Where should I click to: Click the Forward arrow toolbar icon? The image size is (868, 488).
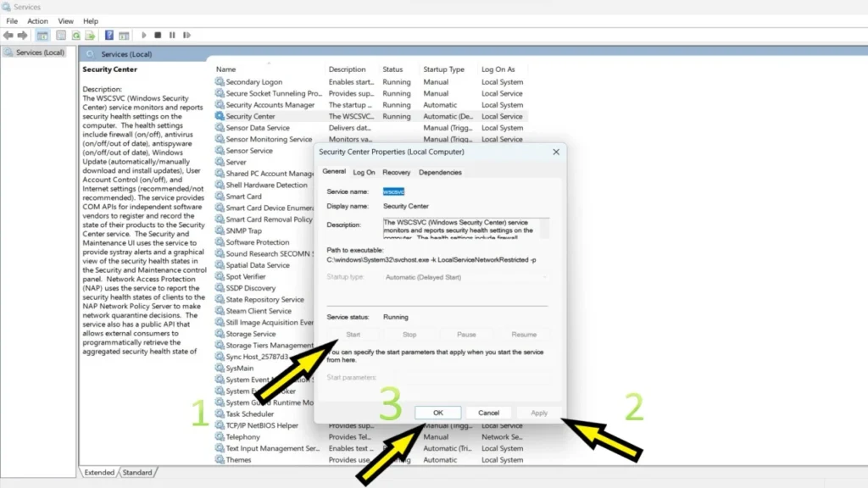22,36
